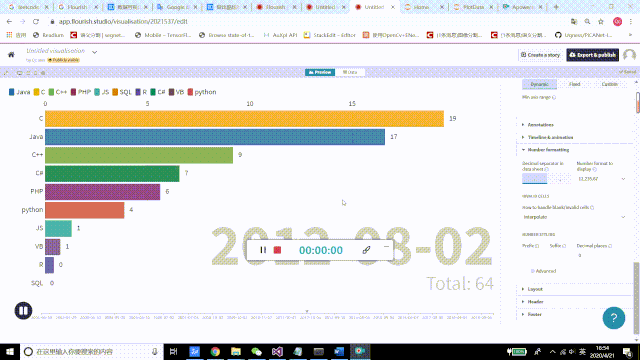Click the Java legend color swatch
The image size is (640, 360).
click(11, 92)
